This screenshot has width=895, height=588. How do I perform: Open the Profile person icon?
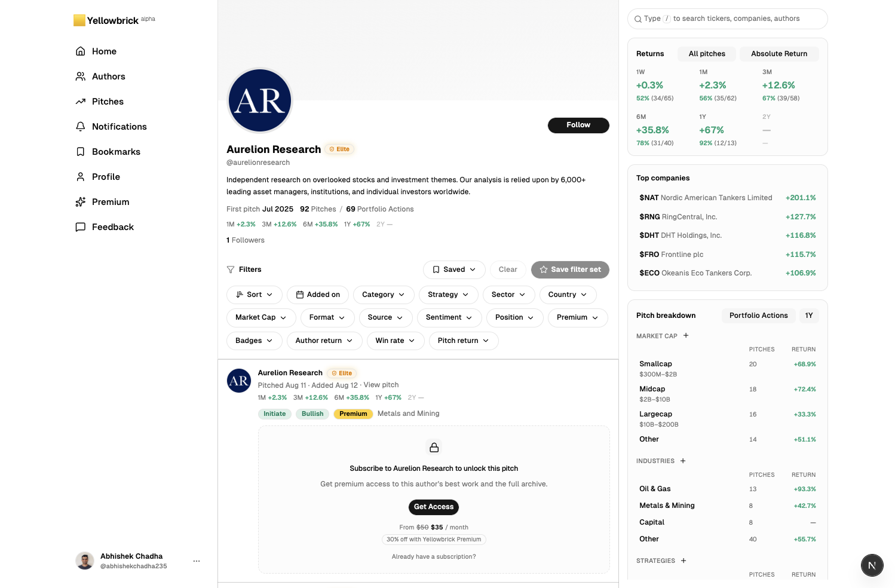click(81, 177)
